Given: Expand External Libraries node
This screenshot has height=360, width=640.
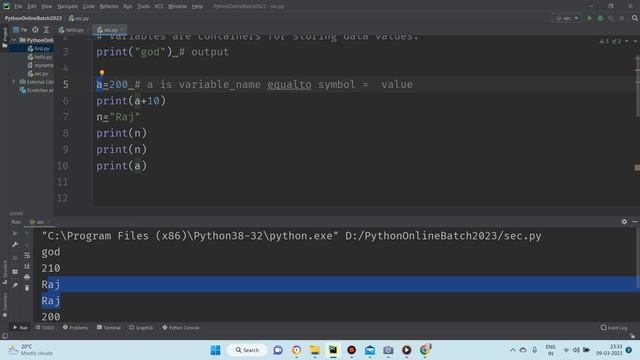Looking at the screenshot, I should coord(14,82).
